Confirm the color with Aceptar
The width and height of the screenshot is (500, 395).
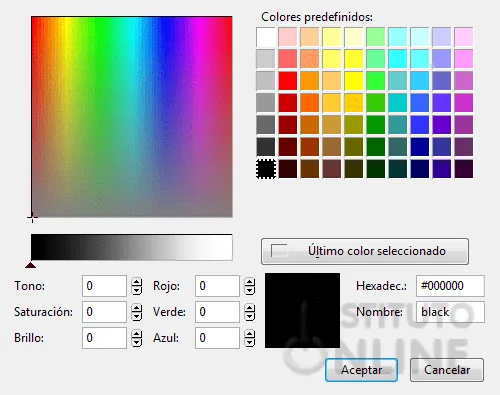(361, 370)
